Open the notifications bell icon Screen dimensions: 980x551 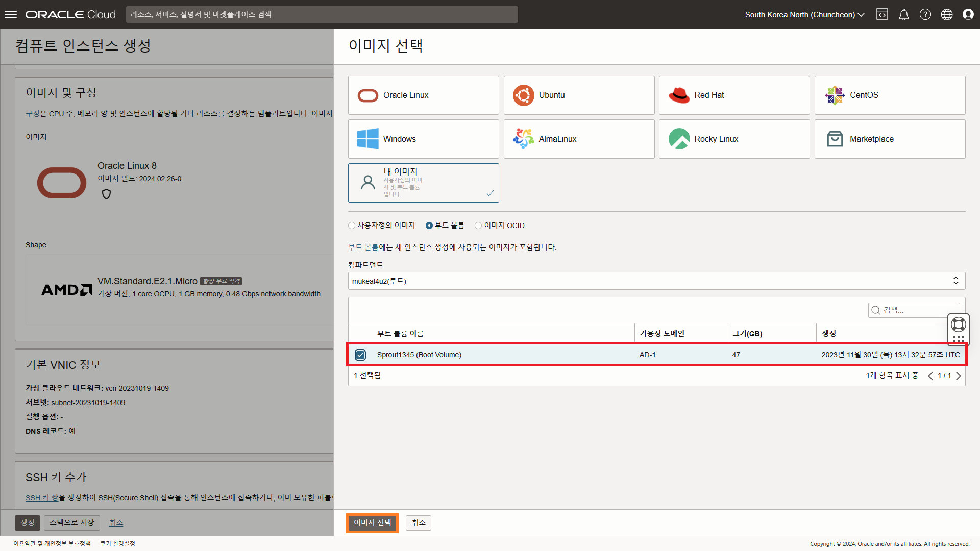tap(903, 14)
